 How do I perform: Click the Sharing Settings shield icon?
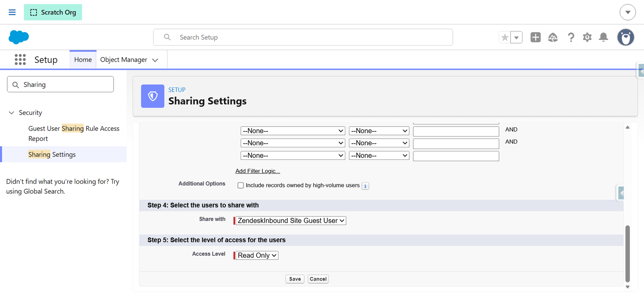pos(153,96)
